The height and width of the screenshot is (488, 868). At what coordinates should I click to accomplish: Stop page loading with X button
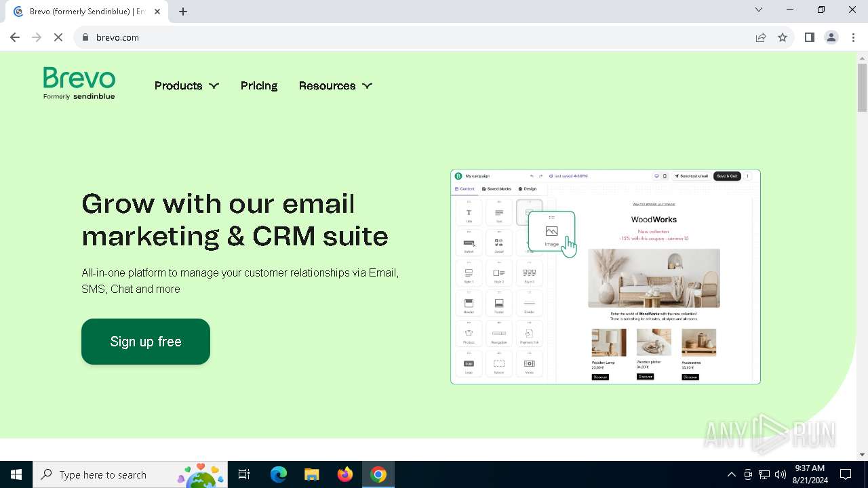[58, 37]
